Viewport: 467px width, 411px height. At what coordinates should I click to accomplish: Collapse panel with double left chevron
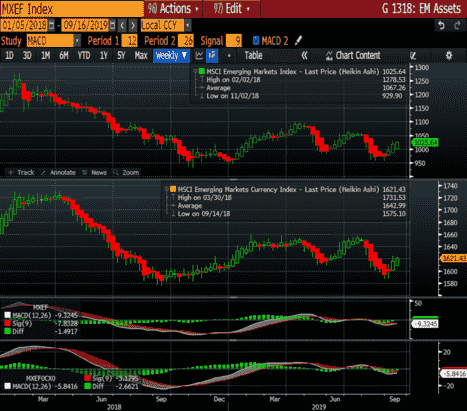coord(304,55)
